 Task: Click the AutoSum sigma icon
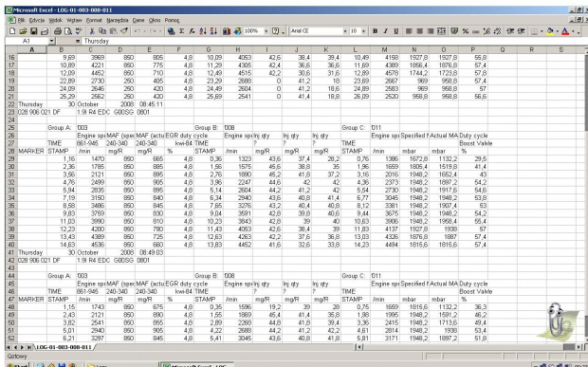click(181, 31)
